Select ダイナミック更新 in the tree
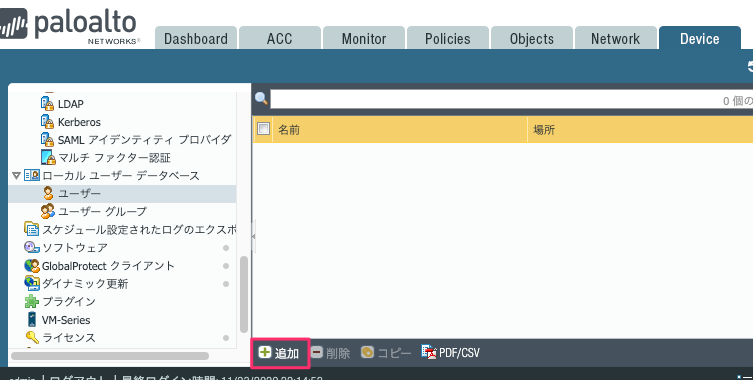Image resolution: width=753 pixels, height=380 pixels. tap(85, 283)
